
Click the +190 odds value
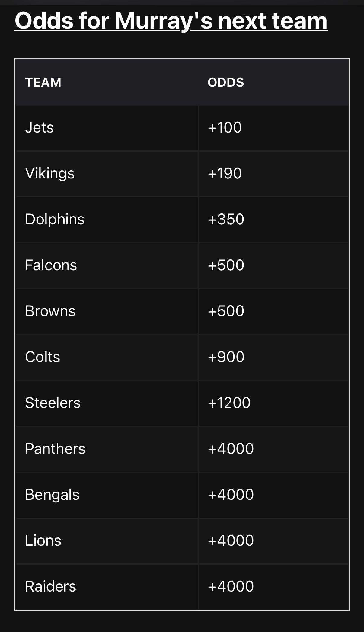click(225, 173)
